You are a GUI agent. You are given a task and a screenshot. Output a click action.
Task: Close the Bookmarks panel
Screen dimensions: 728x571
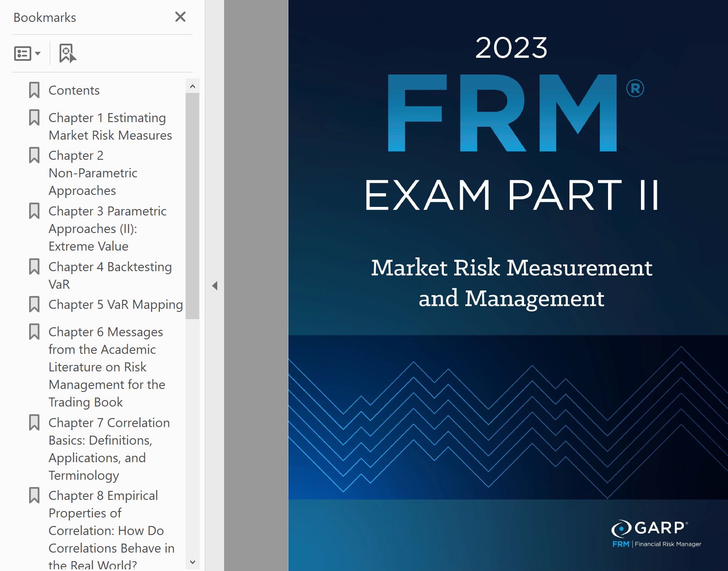(x=180, y=17)
